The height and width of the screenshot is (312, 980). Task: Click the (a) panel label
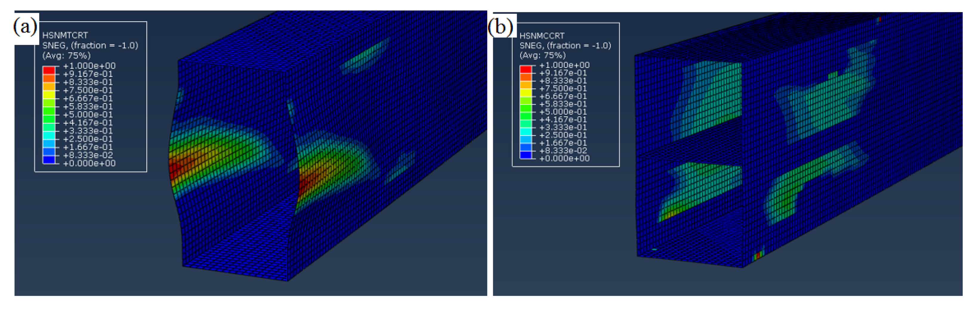[x=25, y=27]
